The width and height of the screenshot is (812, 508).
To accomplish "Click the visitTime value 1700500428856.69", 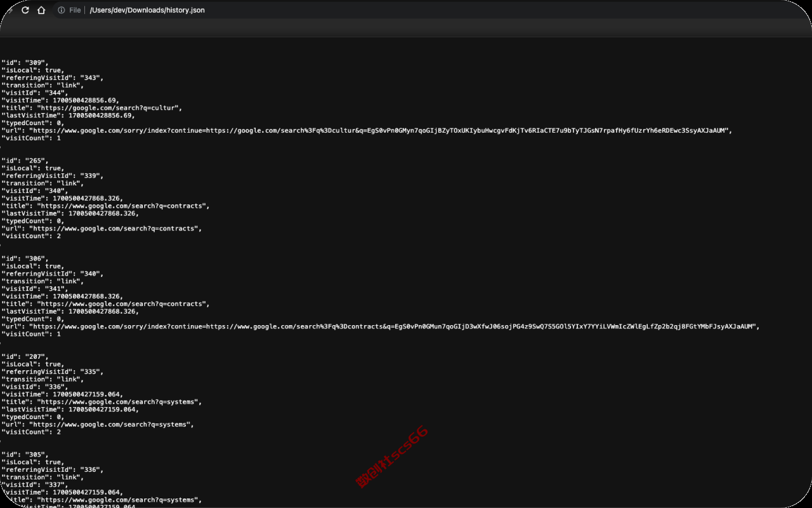I will pos(86,100).
